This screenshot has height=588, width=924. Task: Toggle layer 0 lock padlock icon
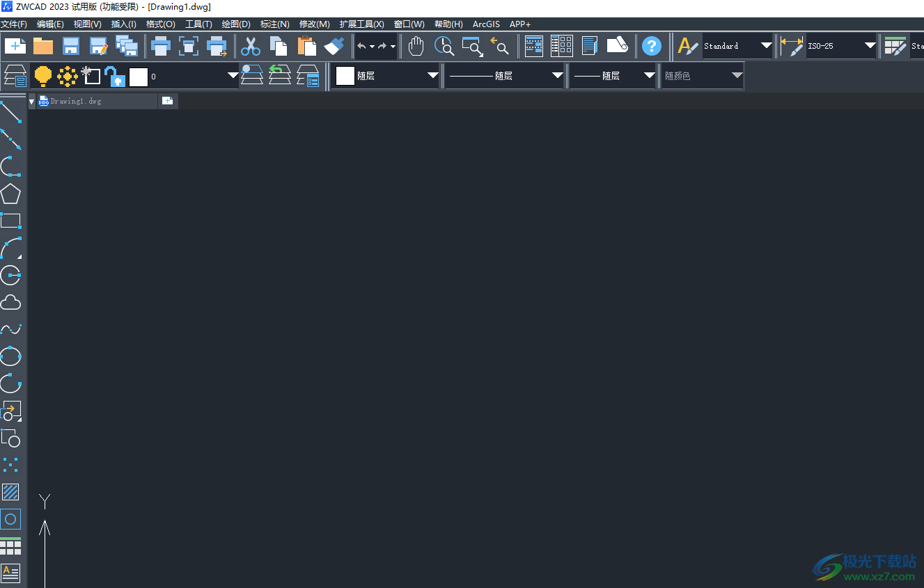[x=115, y=76]
